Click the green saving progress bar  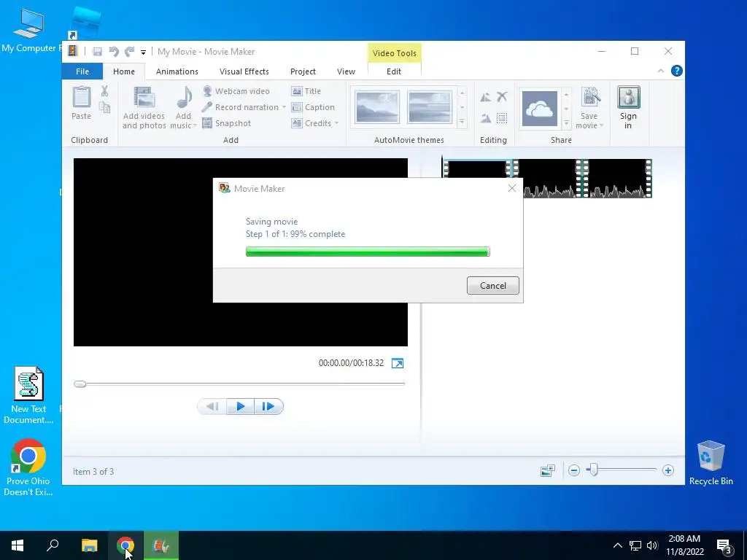[368, 252]
